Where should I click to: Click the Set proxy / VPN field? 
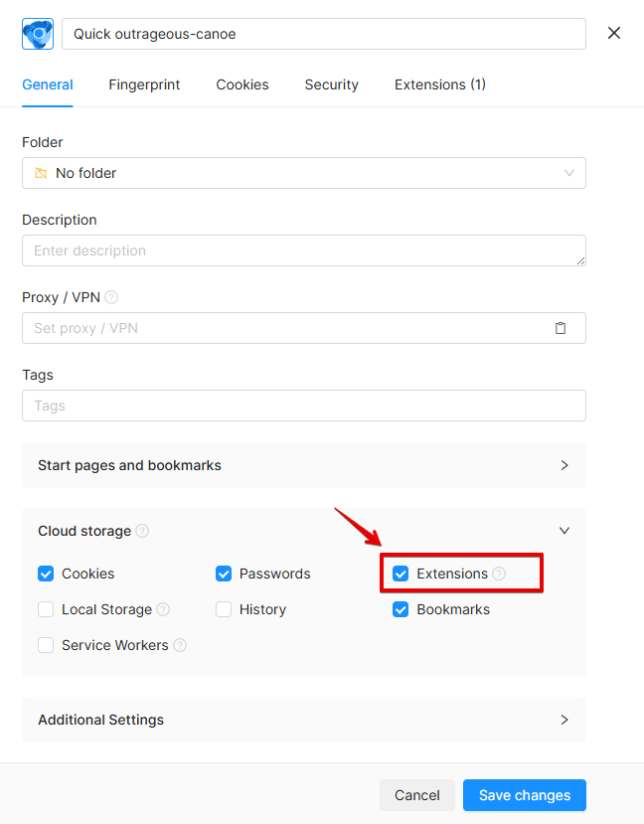(x=304, y=328)
